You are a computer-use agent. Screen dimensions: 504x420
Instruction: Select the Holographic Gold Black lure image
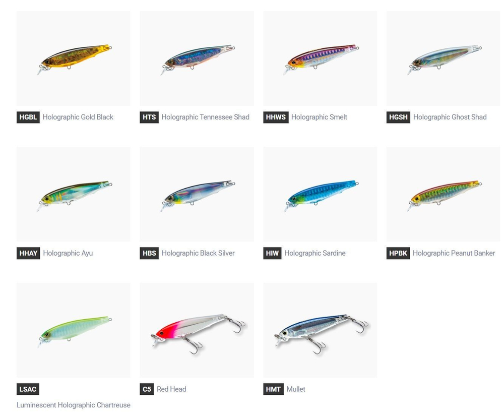pos(74,58)
